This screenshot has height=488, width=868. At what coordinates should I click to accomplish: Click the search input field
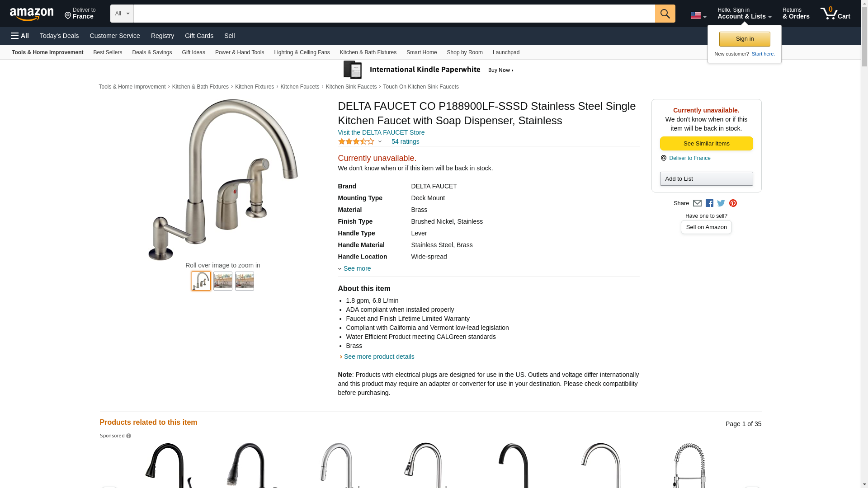coord(394,14)
